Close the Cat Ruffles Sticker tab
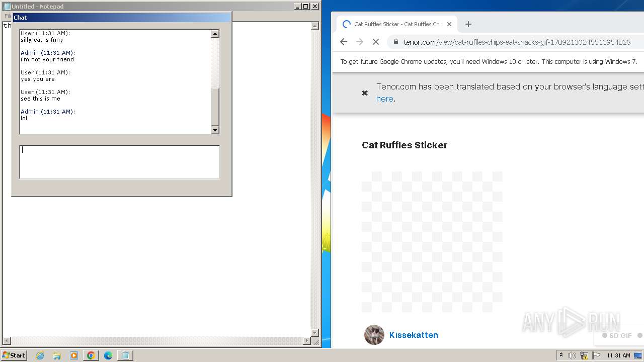The height and width of the screenshot is (362, 644). click(449, 24)
